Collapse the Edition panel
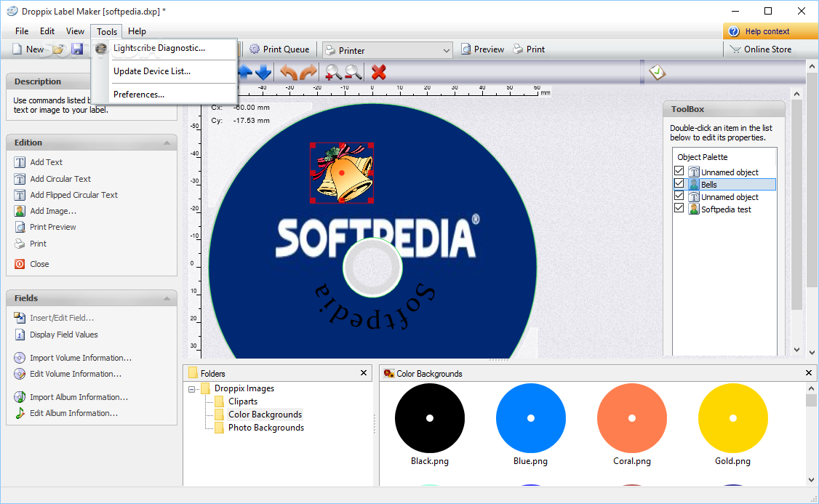 click(x=167, y=143)
